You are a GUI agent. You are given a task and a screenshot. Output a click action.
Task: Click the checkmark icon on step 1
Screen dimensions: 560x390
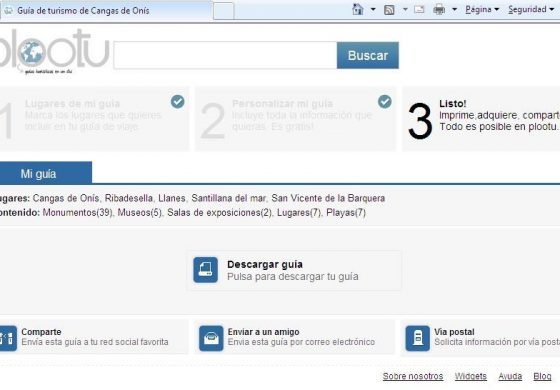(x=178, y=102)
